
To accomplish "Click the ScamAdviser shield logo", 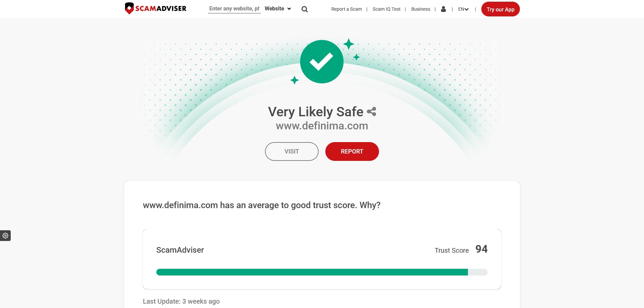I will [x=129, y=8].
